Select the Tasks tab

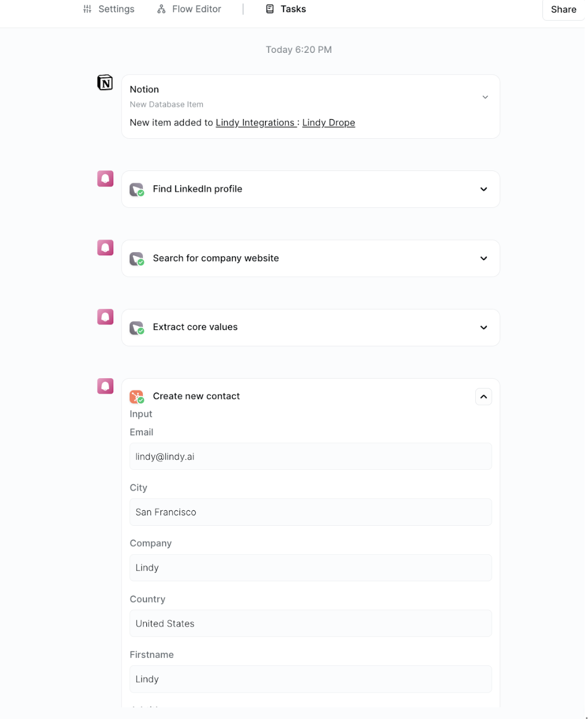point(286,9)
